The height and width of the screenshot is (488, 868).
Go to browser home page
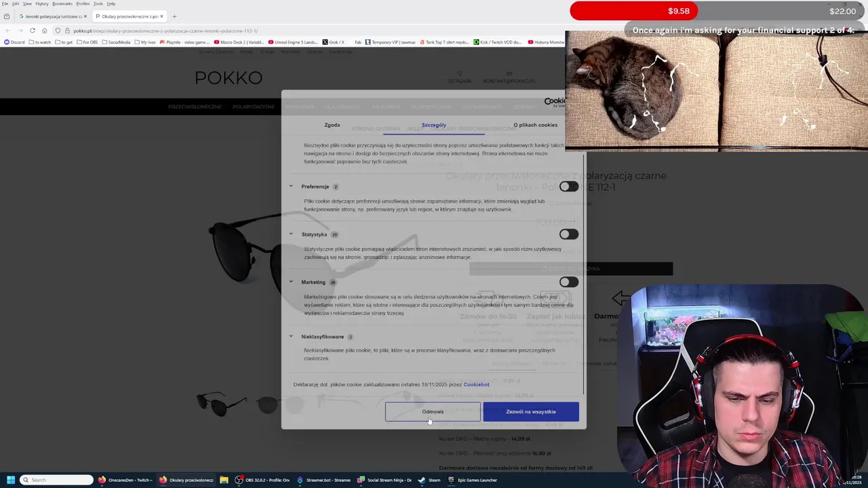45,30
